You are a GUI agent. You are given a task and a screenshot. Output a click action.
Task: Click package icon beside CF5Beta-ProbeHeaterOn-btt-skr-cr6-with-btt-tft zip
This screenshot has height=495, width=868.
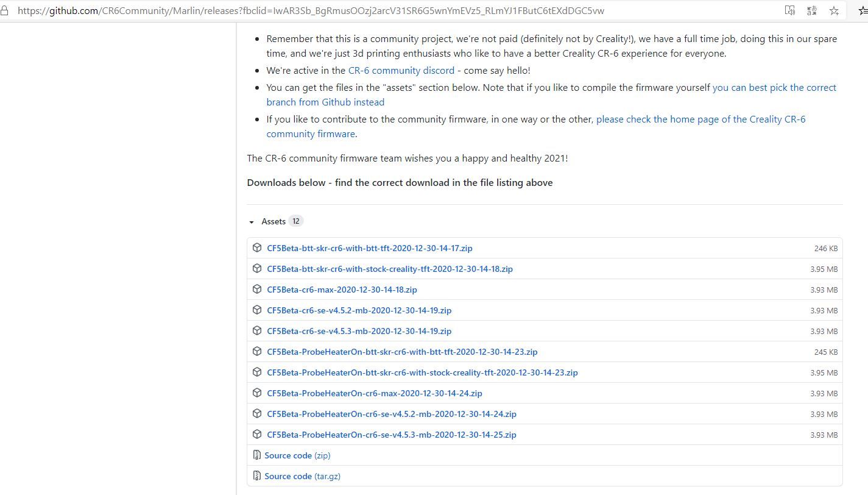click(x=257, y=352)
